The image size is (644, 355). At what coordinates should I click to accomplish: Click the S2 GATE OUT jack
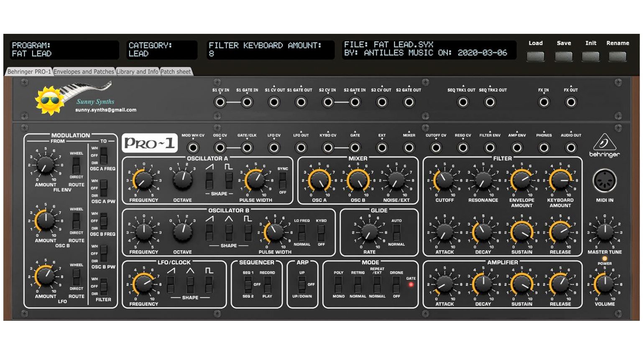pos(409,102)
